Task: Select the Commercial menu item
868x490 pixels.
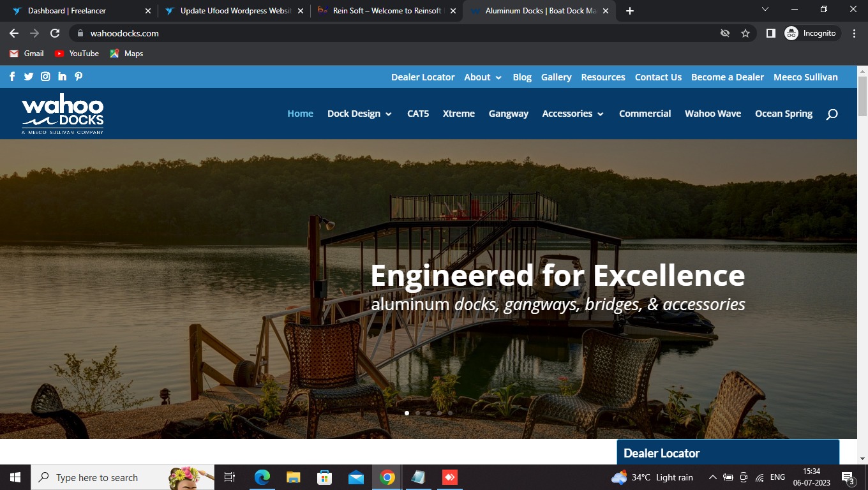Action: tap(645, 114)
